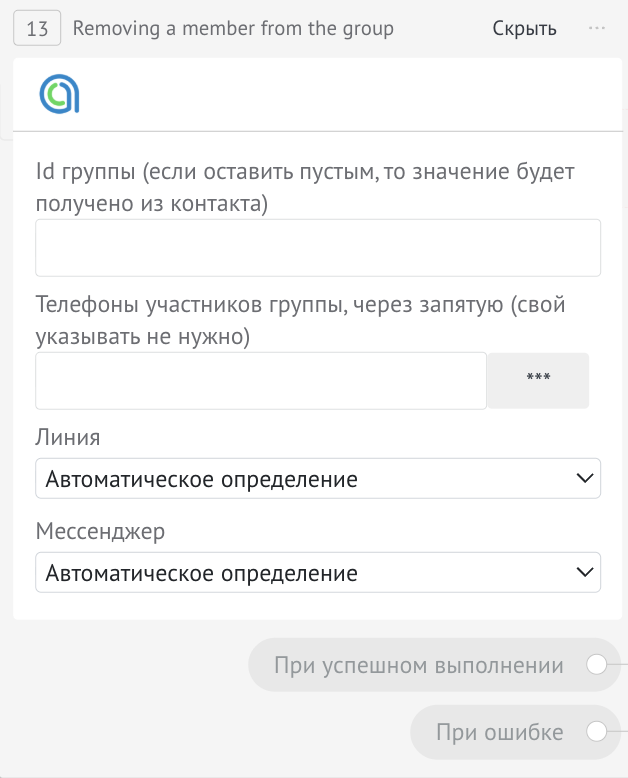Click the Линия label text
Viewport: 628px width, 778px height.
click(68, 438)
